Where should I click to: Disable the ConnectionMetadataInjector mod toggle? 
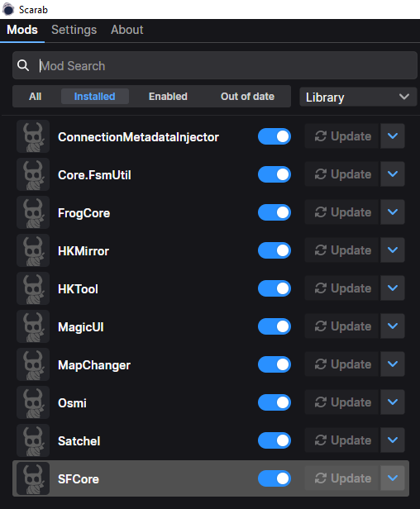pyautogui.click(x=274, y=136)
